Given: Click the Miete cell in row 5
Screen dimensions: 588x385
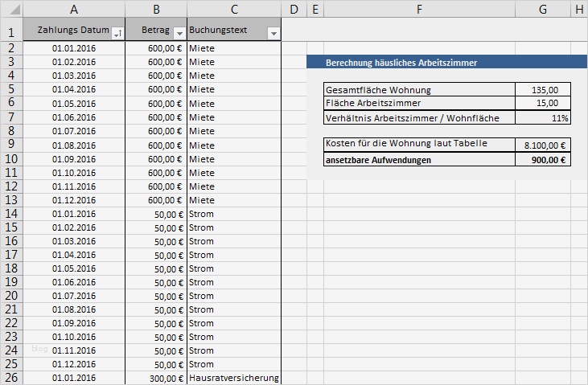Looking at the screenshot, I should point(234,89).
